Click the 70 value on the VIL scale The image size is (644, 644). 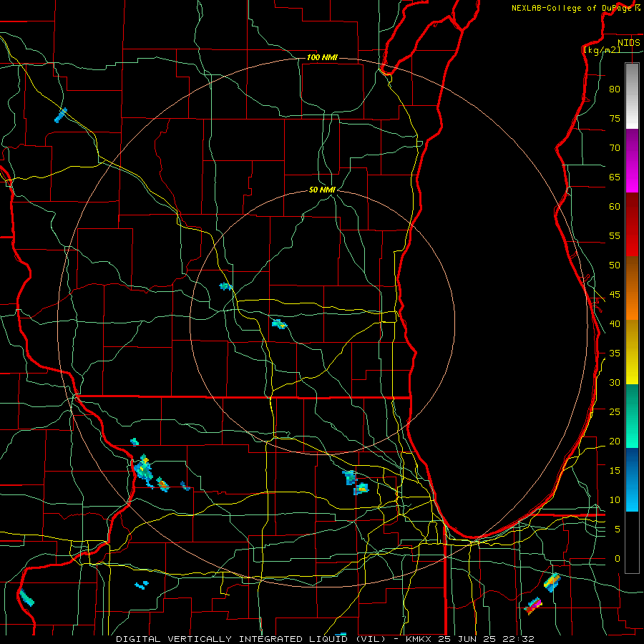615,148
